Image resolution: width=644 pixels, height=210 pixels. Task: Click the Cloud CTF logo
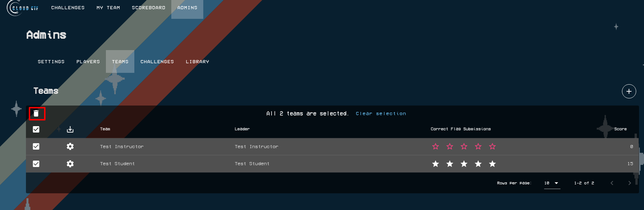23,8
